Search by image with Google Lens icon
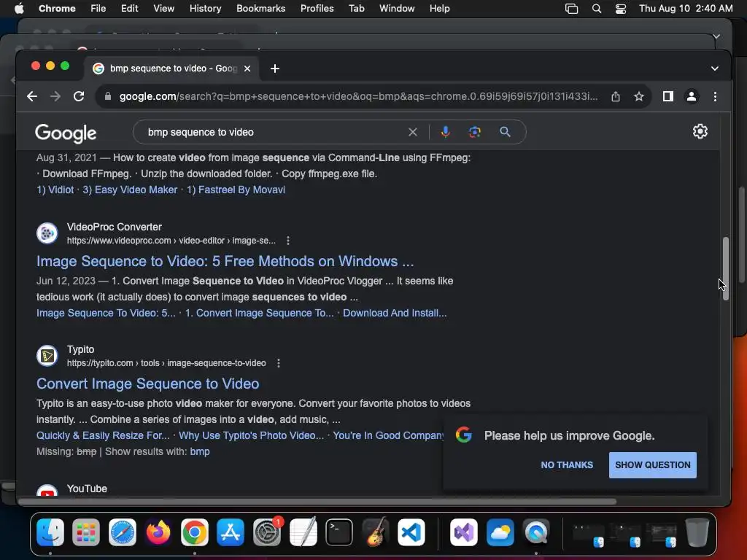The width and height of the screenshot is (747, 560). click(474, 132)
